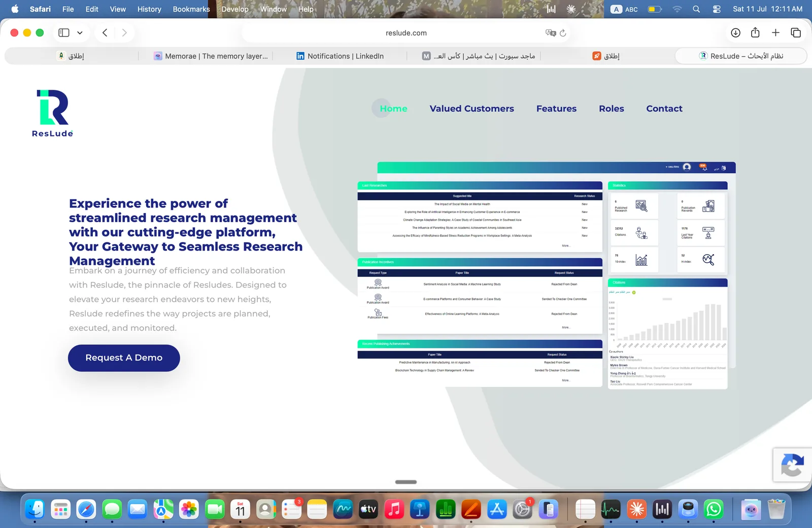This screenshot has width=812, height=528.
Task: Click the ResLude logo
Action: (x=53, y=113)
